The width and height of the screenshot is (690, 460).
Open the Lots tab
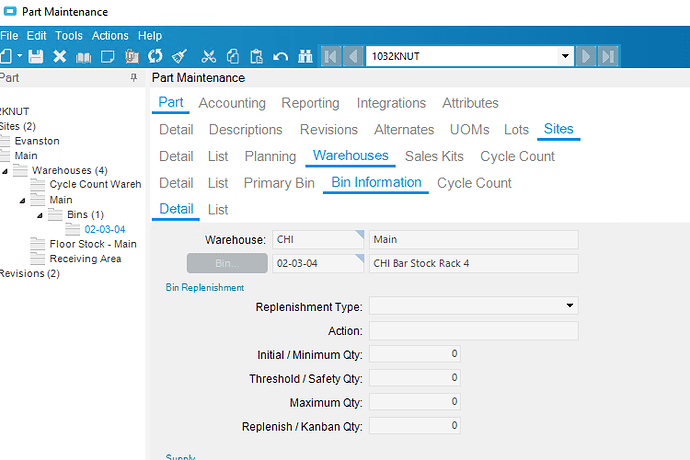(x=516, y=130)
